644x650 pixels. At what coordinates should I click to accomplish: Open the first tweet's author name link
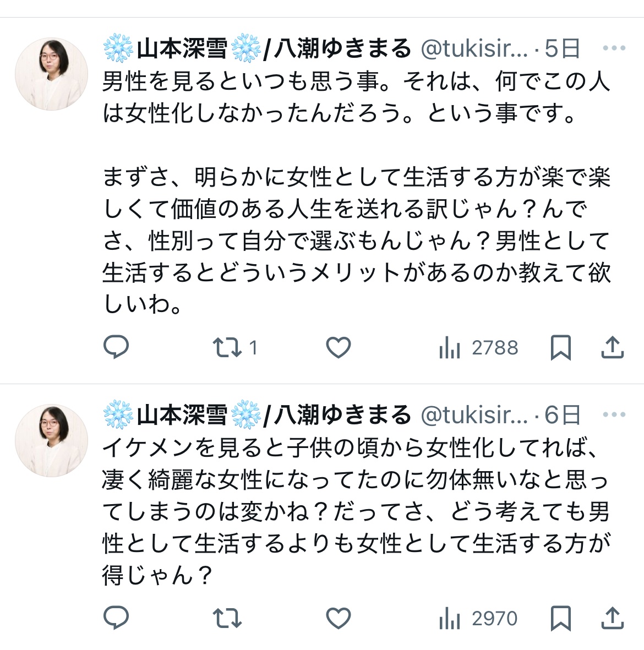pos(256,49)
